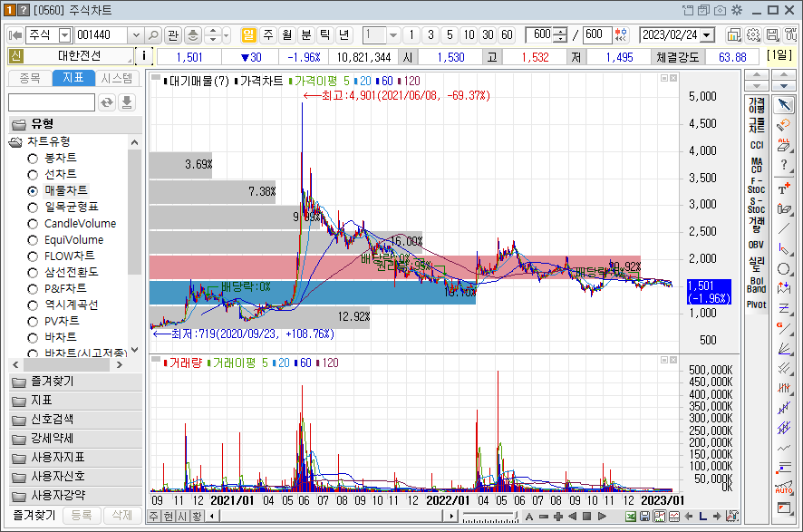The width and height of the screenshot is (803, 532).
Task: Select the 봉차트 radio button
Action: 33,159
